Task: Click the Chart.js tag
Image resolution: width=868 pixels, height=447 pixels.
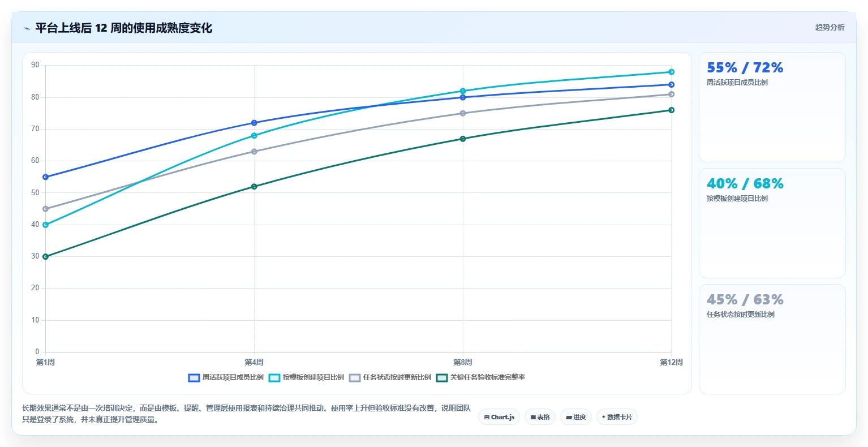Action: click(499, 417)
